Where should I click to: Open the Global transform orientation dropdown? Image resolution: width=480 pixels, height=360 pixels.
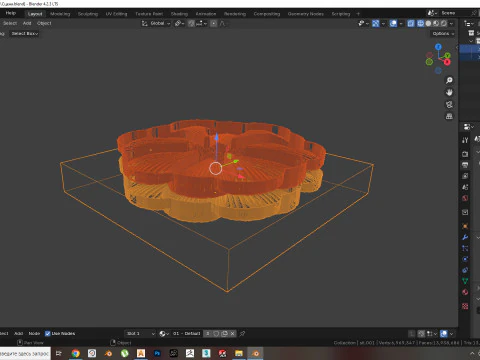156,23
